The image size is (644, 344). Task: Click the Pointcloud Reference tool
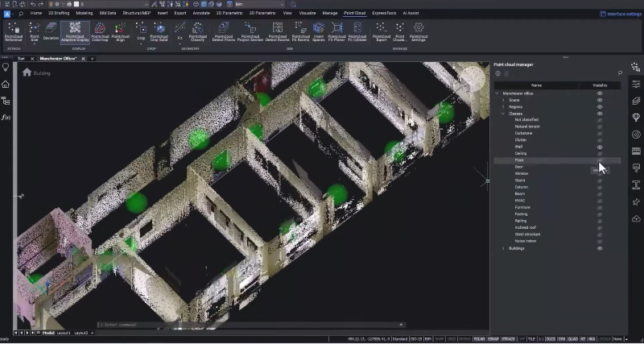(x=13, y=32)
